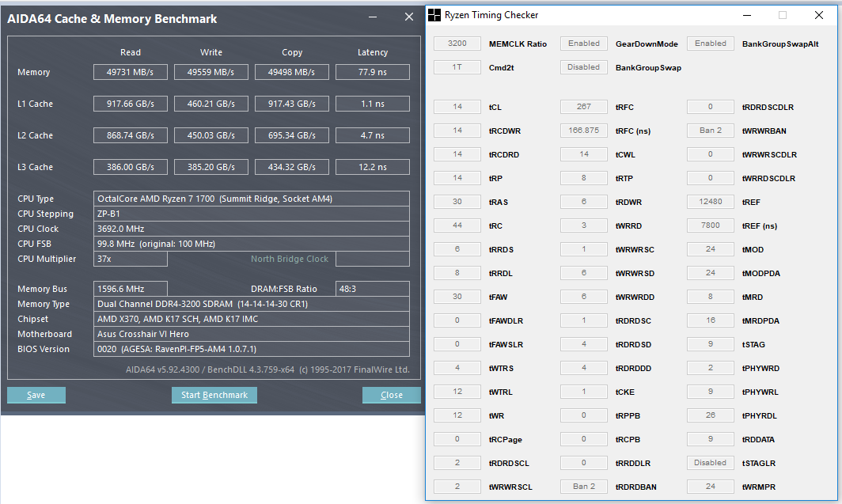Click CPU FSB value 99.8 MHz
842x504 pixels.
click(252, 244)
